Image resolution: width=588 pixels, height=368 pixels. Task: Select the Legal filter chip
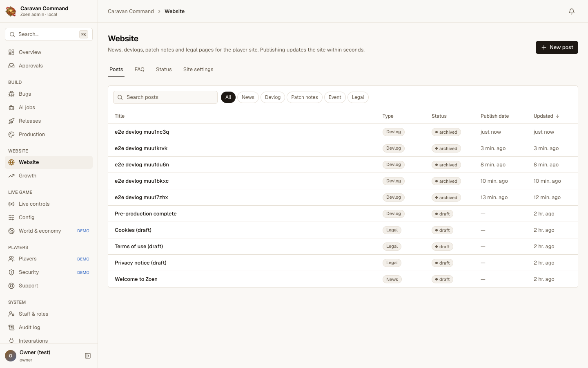(358, 97)
